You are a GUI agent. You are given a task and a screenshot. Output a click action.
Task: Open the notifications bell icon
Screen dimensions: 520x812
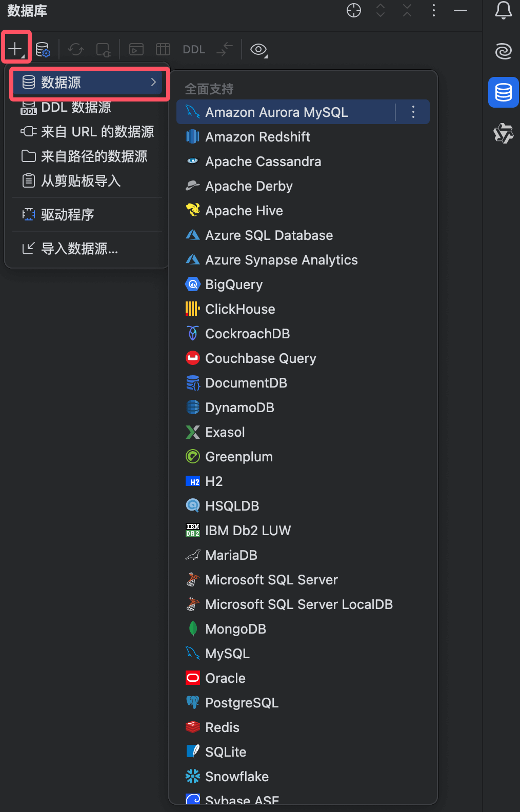503,10
